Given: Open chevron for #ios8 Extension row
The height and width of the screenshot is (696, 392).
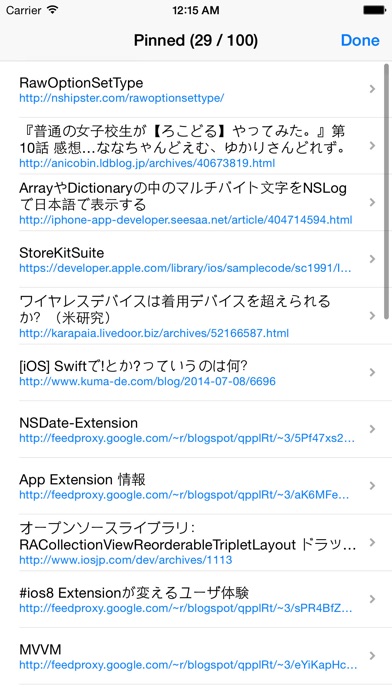Looking at the screenshot, I should click(372, 599).
